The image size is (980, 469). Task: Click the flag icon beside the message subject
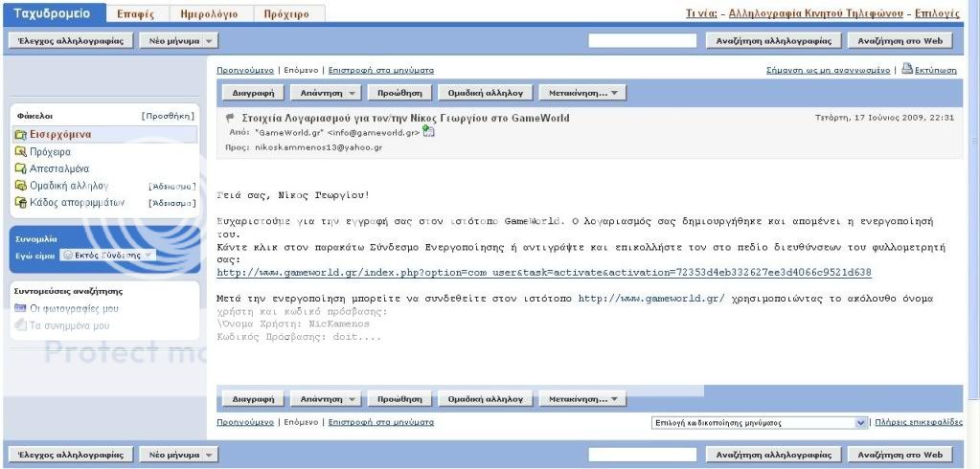tap(230, 118)
